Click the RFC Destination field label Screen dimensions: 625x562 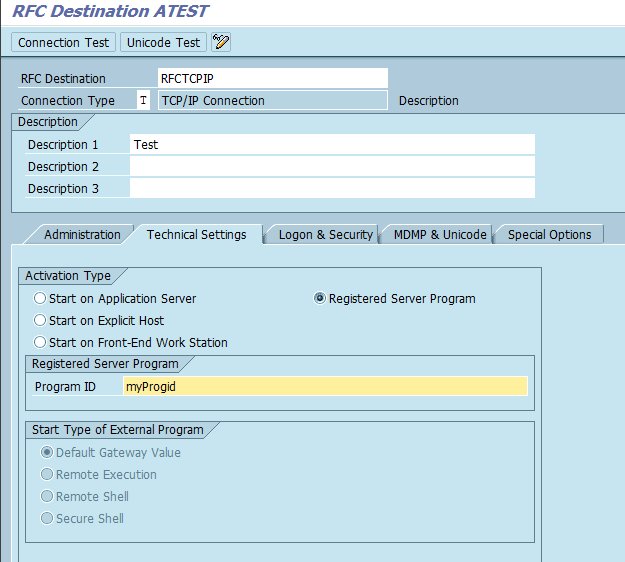(63, 79)
